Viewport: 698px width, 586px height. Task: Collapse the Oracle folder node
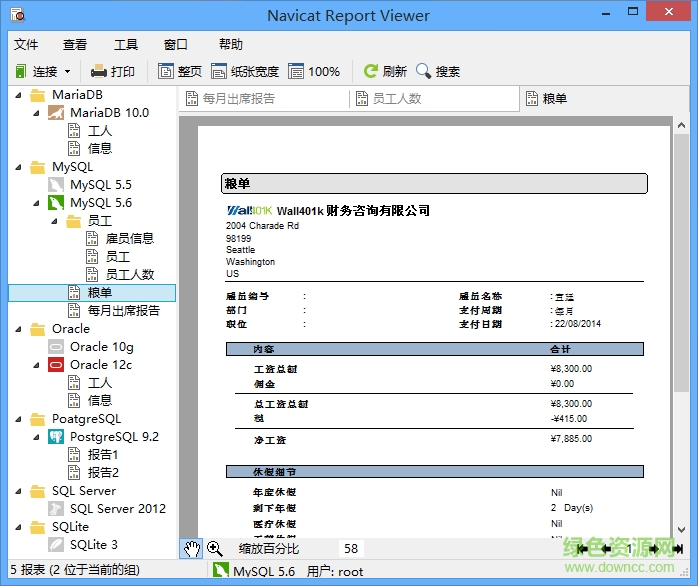coord(18,329)
